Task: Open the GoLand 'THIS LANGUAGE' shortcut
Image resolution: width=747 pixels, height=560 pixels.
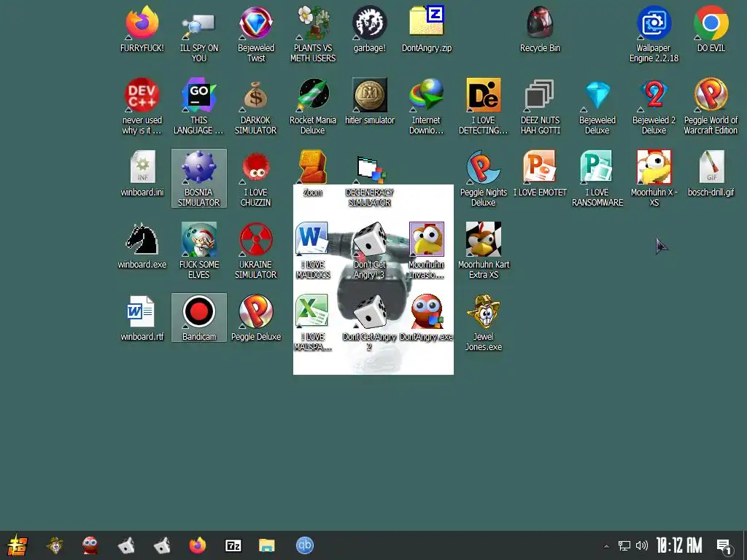Action: (198, 106)
